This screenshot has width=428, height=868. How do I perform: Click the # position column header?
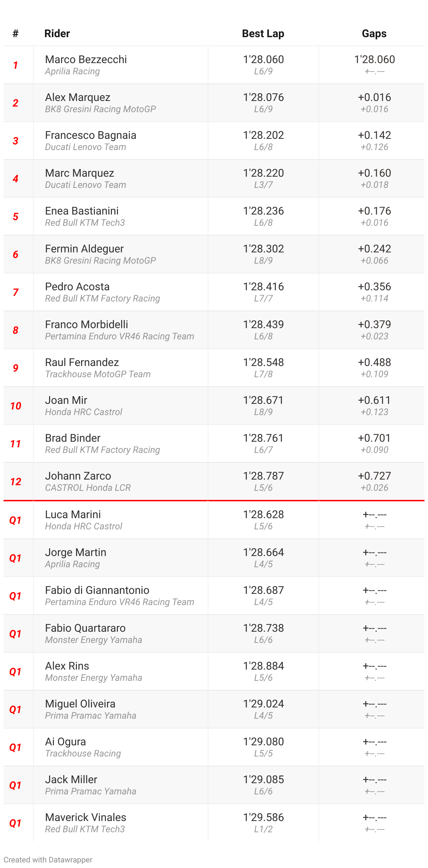pos(15,34)
